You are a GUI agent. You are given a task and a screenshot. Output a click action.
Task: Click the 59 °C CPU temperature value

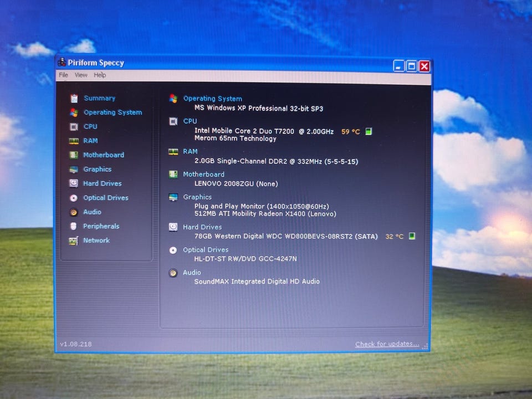pos(350,132)
